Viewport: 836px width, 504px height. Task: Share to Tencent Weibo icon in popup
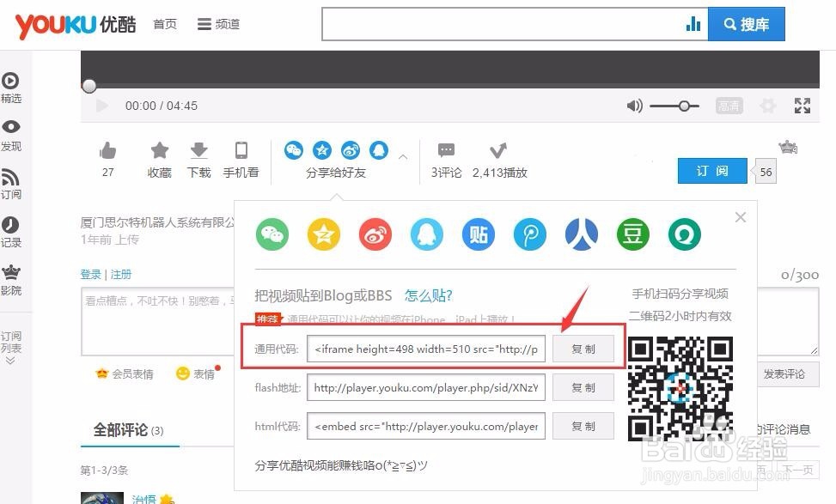530,234
